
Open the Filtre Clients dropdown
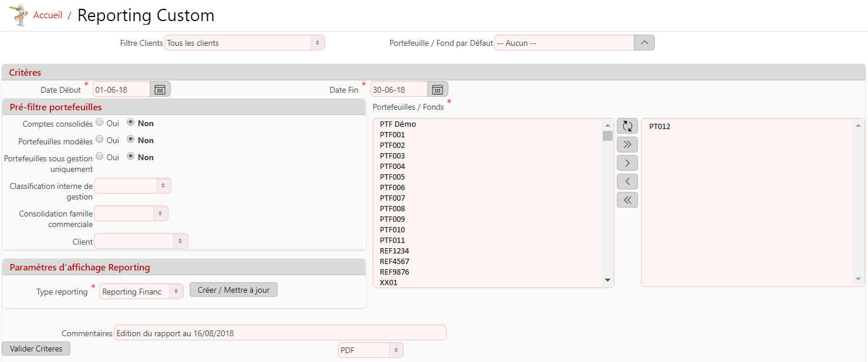pos(244,43)
